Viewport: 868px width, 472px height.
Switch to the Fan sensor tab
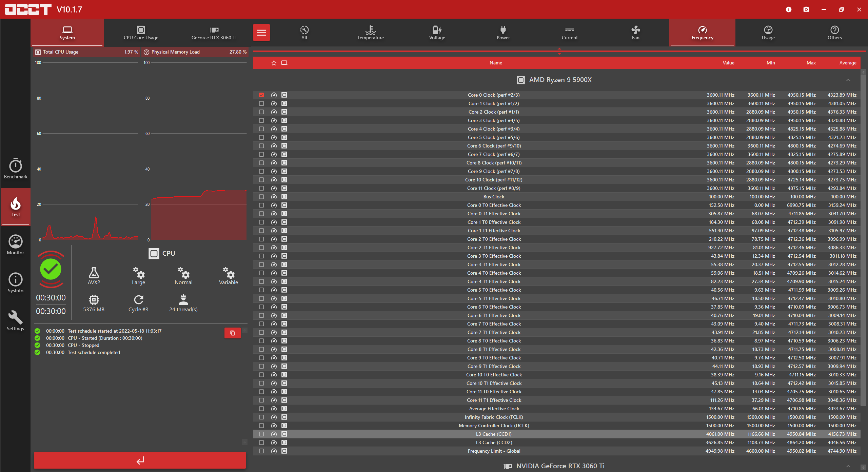click(x=636, y=33)
